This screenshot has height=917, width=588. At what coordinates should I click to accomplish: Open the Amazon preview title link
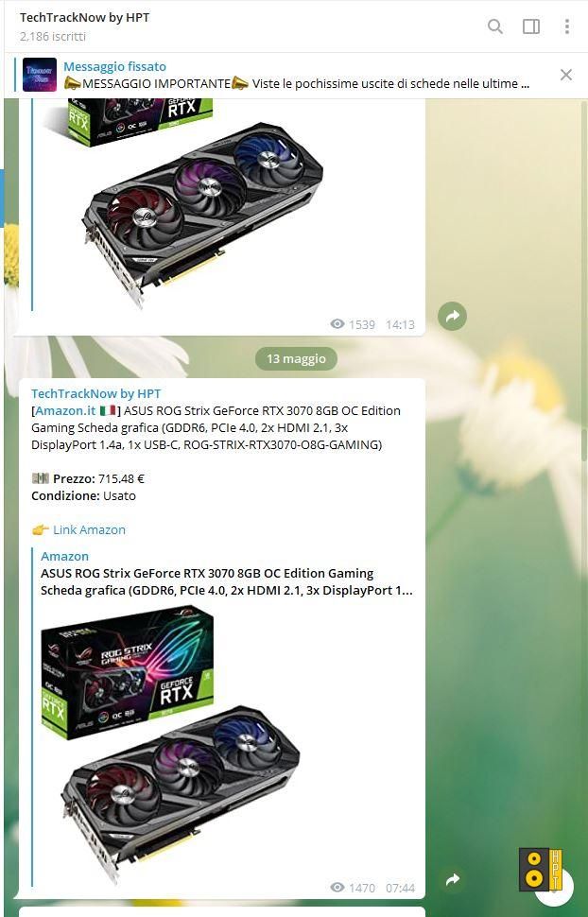227,582
